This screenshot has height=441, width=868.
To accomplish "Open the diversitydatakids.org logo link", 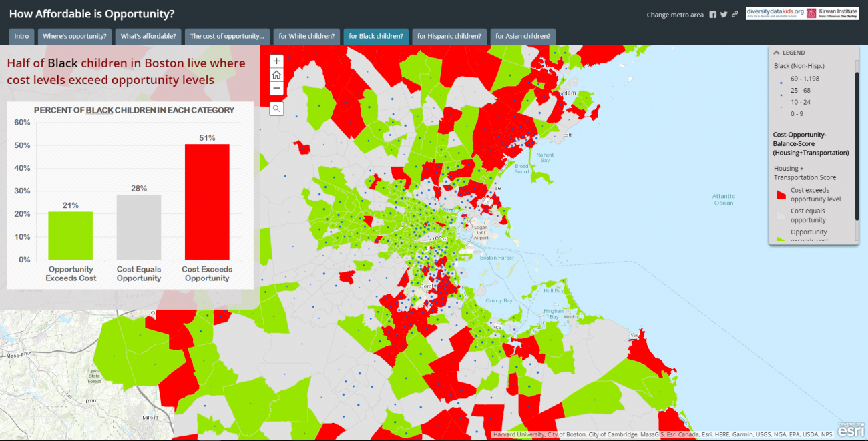I will 775,14.
